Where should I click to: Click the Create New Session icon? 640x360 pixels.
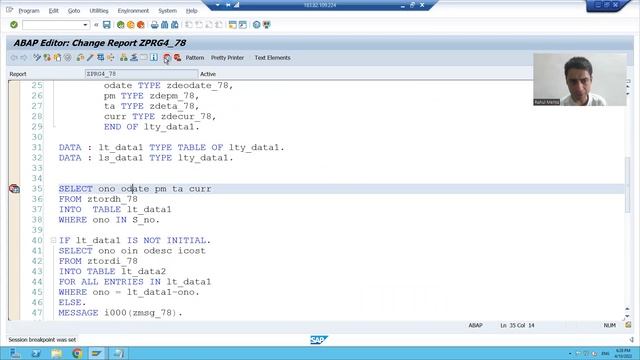click(x=233, y=25)
